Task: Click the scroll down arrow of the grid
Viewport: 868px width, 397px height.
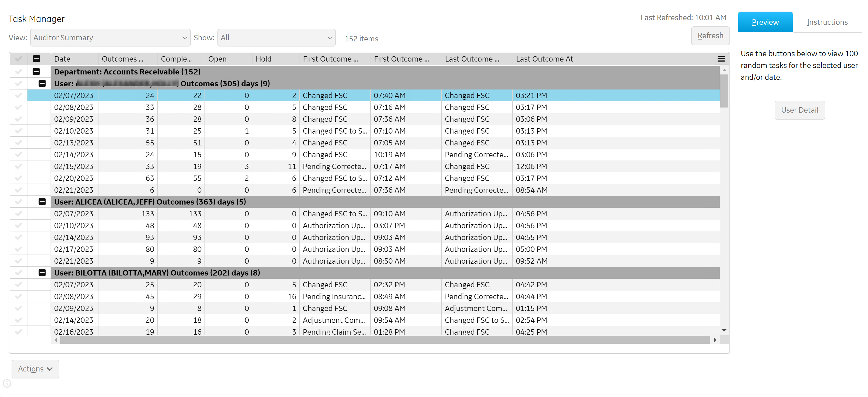Action: (x=724, y=331)
